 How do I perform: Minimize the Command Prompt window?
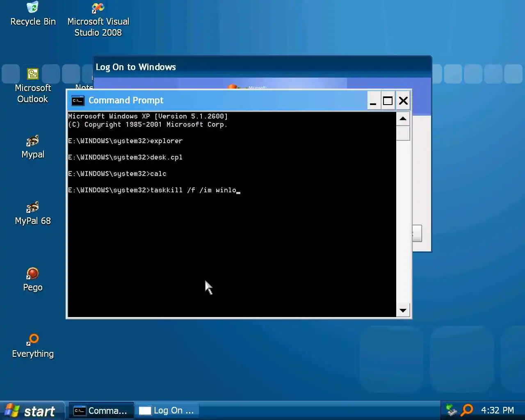[373, 100]
